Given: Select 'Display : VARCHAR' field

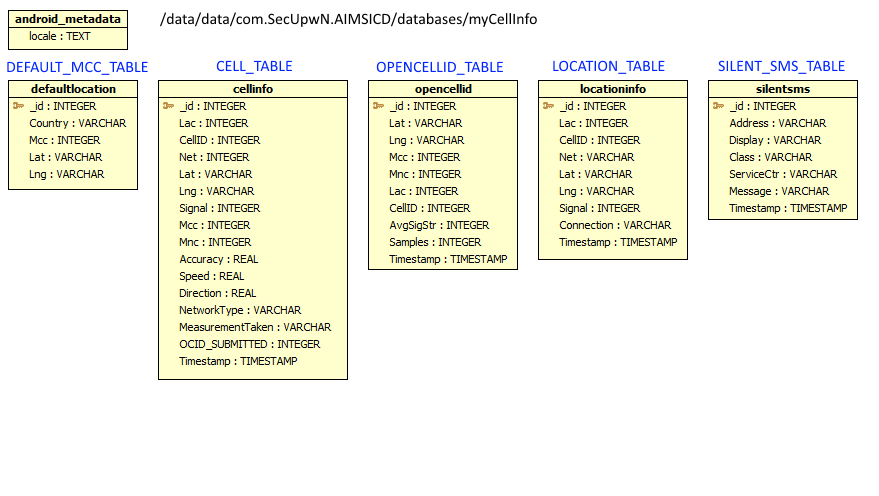Looking at the screenshot, I should [x=775, y=140].
